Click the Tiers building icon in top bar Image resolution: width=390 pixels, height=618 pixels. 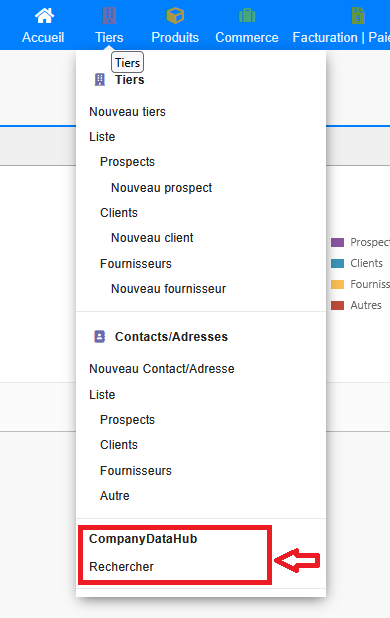pyautogui.click(x=109, y=15)
